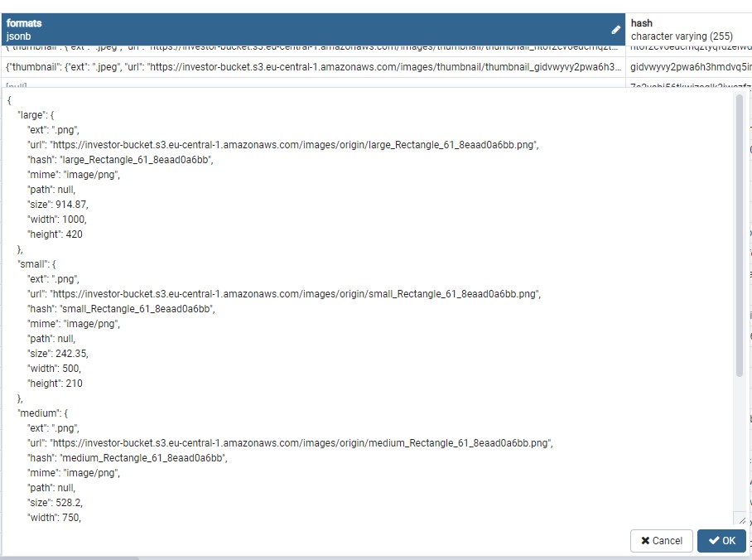Click the "medium": { line
The width and height of the screenshot is (752, 560).
click(x=43, y=413)
